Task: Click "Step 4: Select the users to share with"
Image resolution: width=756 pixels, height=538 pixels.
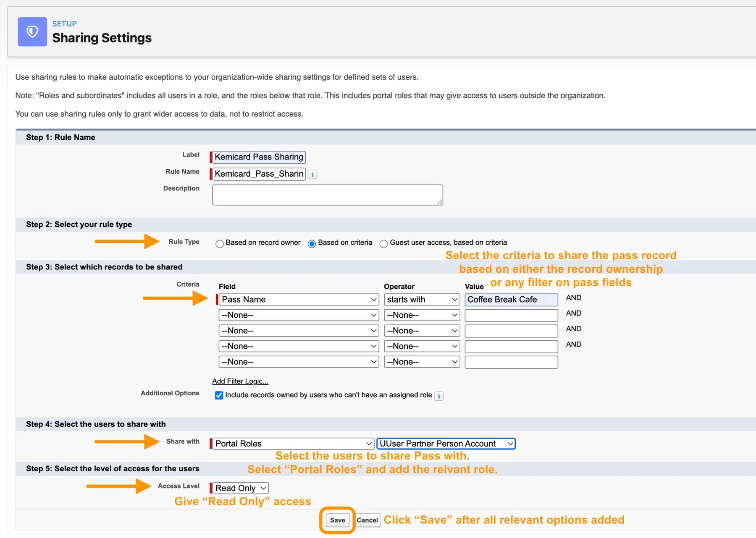Action: [x=96, y=424]
